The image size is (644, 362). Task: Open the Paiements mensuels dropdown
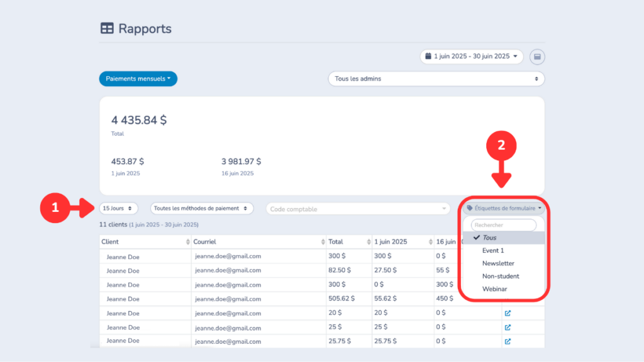[138, 79]
